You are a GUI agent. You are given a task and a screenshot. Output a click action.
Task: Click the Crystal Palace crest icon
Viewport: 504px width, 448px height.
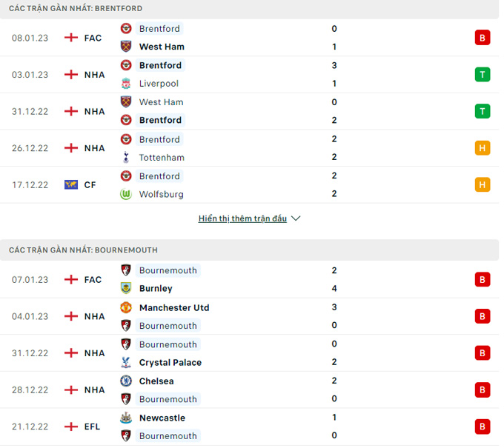tap(126, 363)
